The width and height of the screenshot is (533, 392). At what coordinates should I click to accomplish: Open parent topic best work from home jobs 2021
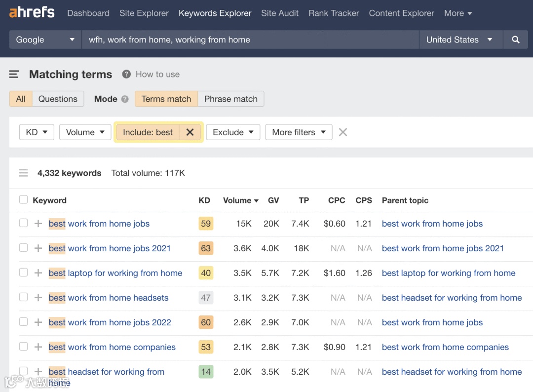pos(443,248)
